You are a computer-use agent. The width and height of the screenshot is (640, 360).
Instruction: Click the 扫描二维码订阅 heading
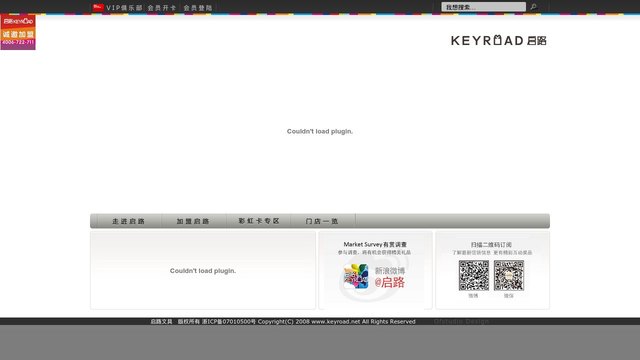[x=491, y=244]
